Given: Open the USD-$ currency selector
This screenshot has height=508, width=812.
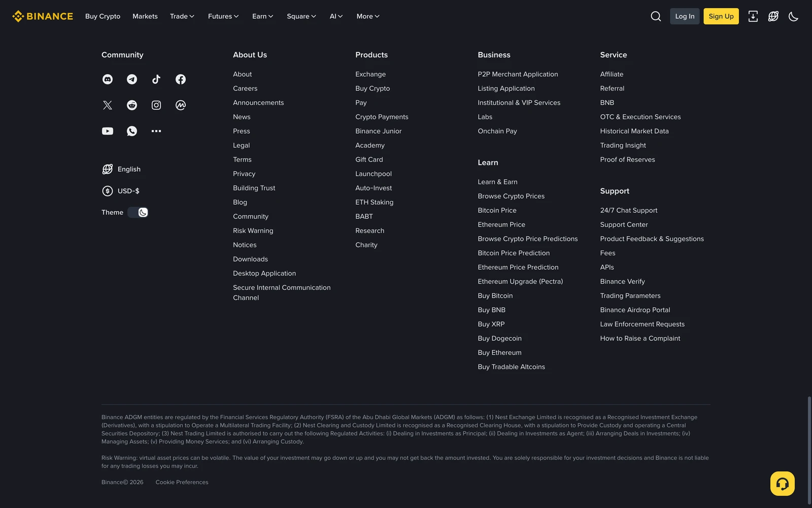Looking at the screenshot, I should (121, 191).
